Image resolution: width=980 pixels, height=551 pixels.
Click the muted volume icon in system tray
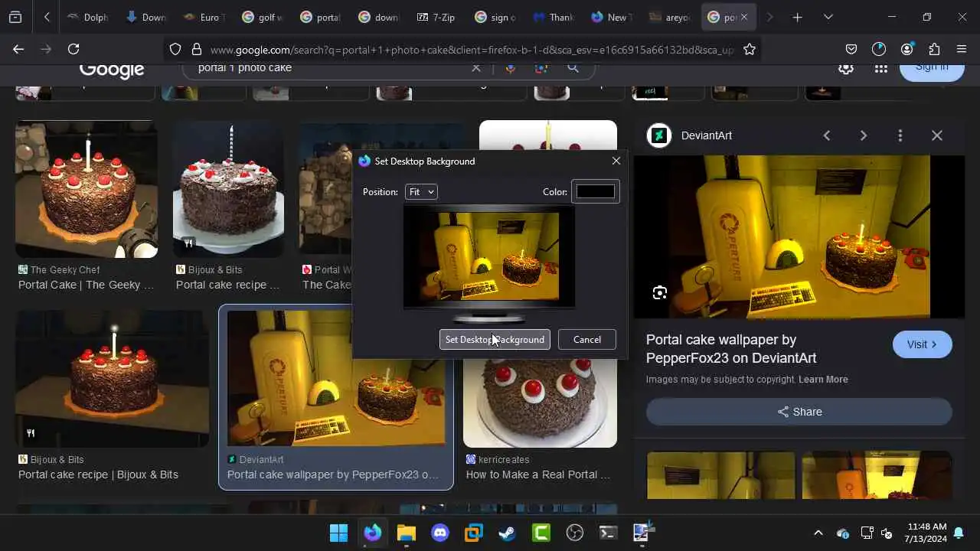(x=887, y=533)
